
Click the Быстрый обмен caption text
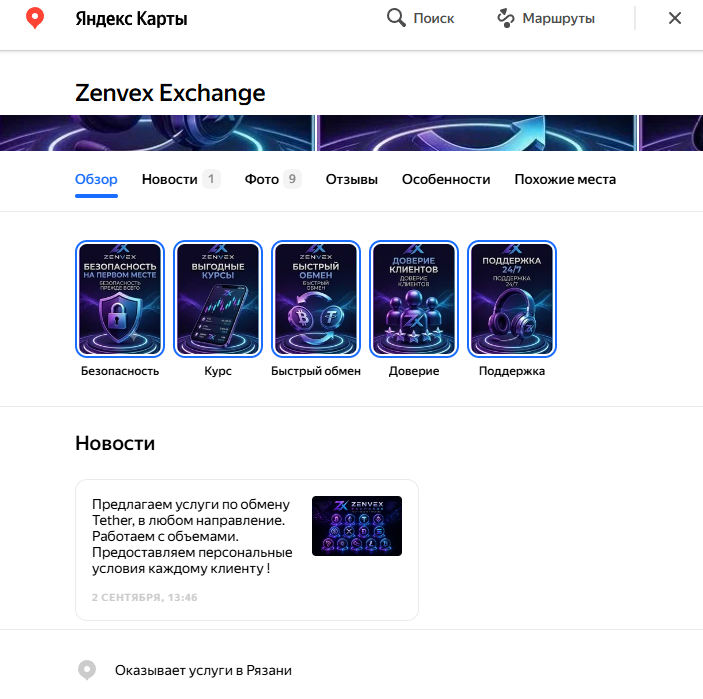(316, 371)
